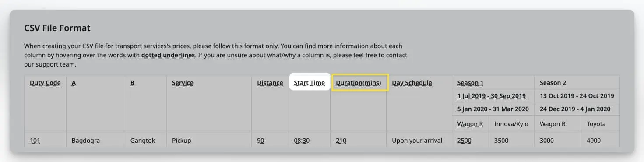The height and width of the screenshot is (162, 644).
Task: Click the 210 duration value
Action: coord(341,141)
